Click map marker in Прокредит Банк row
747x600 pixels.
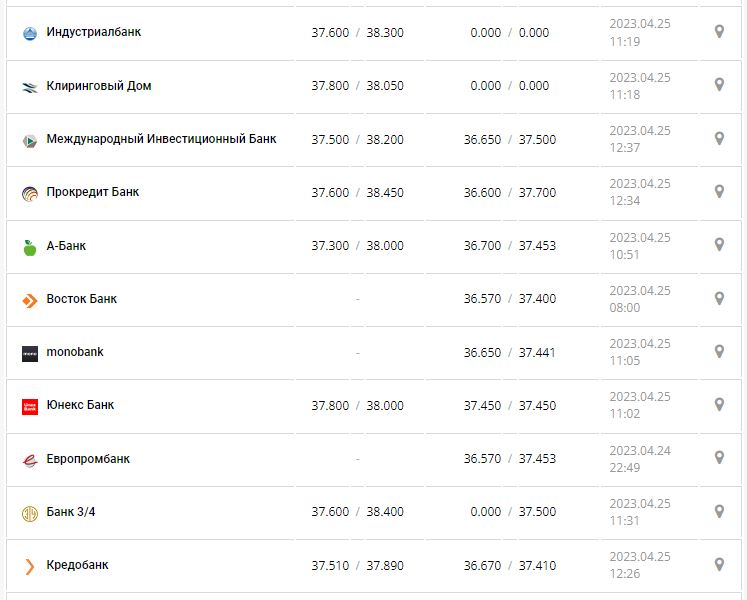(x=719, y=192)
